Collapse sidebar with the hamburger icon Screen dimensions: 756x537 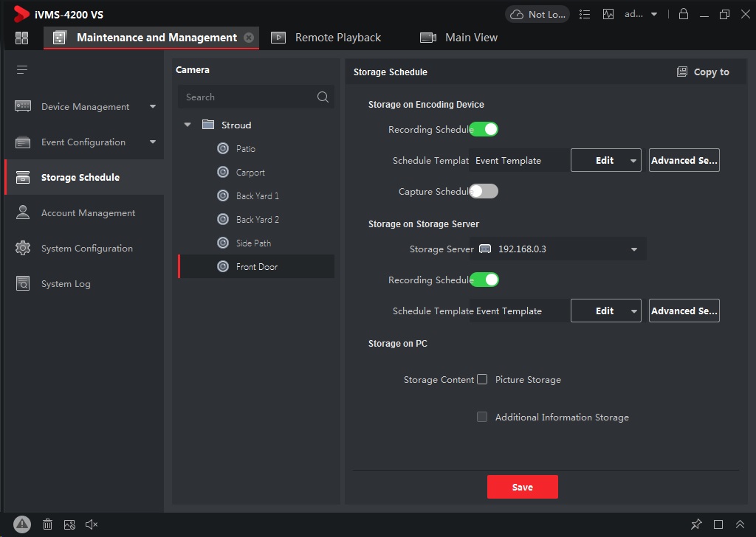point(22,70)
